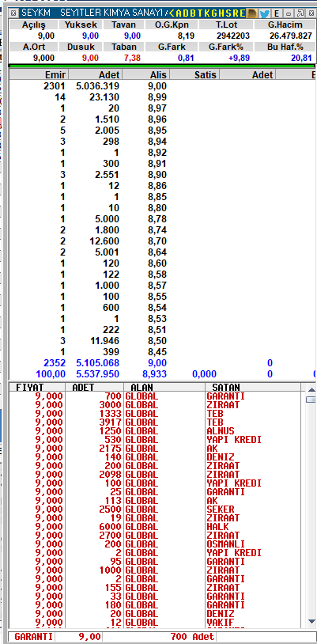Click the G.Hacim value 26.479.827

291,36
